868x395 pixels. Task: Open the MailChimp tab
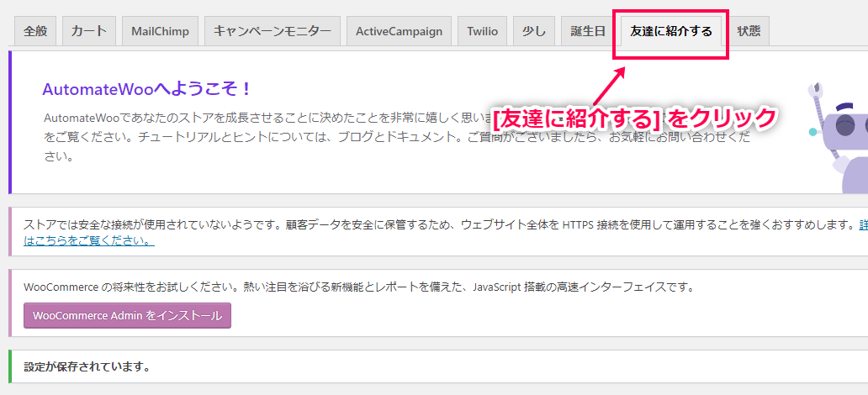tap(160, 31)
